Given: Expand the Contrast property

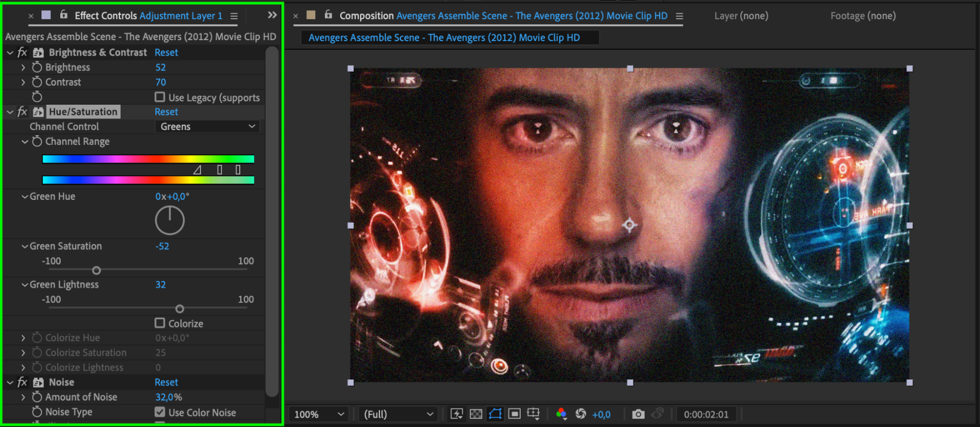Looking at the screenshot, I should pyautogui.click(x=23, y=82).
